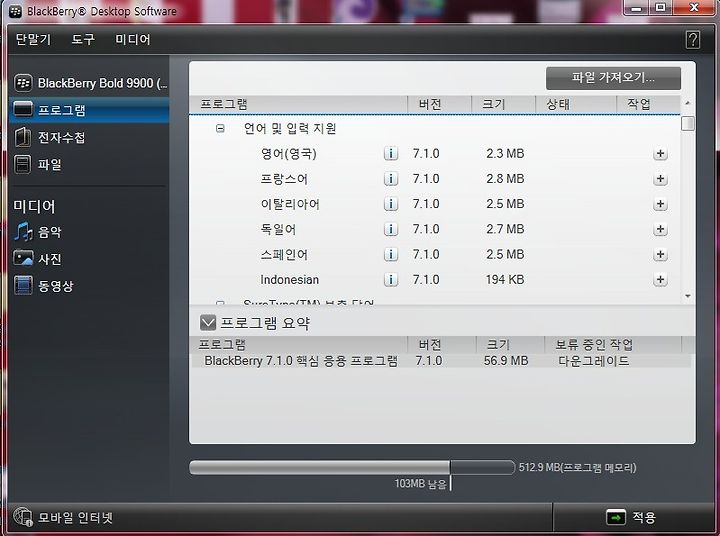Add 독일어 with plus button
The width and height of the screenshot is (720, 536).
pyautogui.click(x=660, y=229)
